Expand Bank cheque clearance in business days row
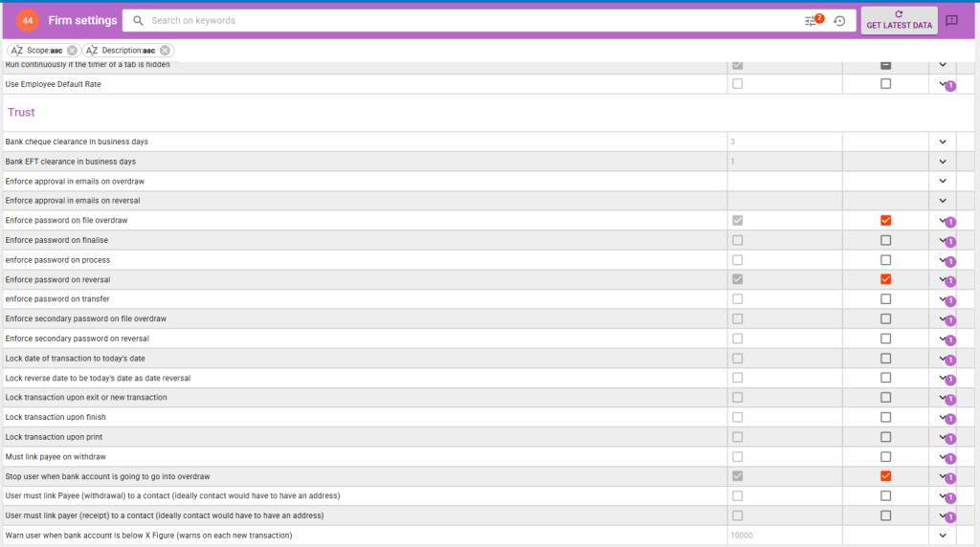The height and width of the screenshot is (547, 980). (942, 142)
